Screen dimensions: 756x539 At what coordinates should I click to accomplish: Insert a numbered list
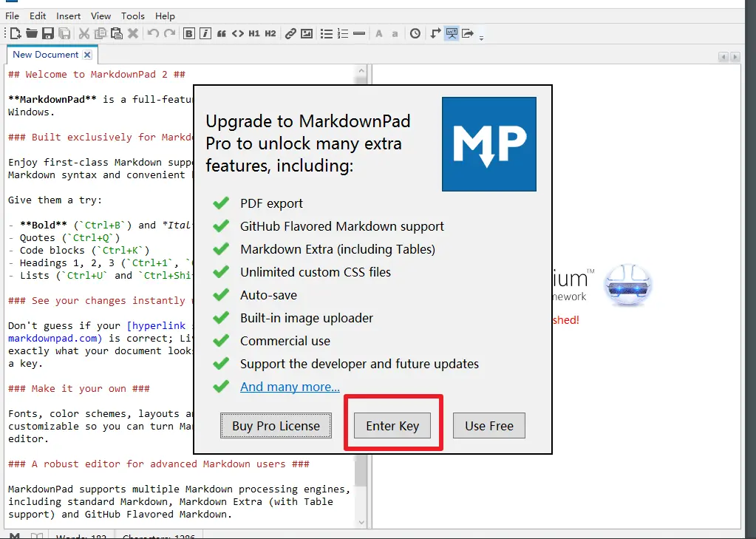(343, 33)
